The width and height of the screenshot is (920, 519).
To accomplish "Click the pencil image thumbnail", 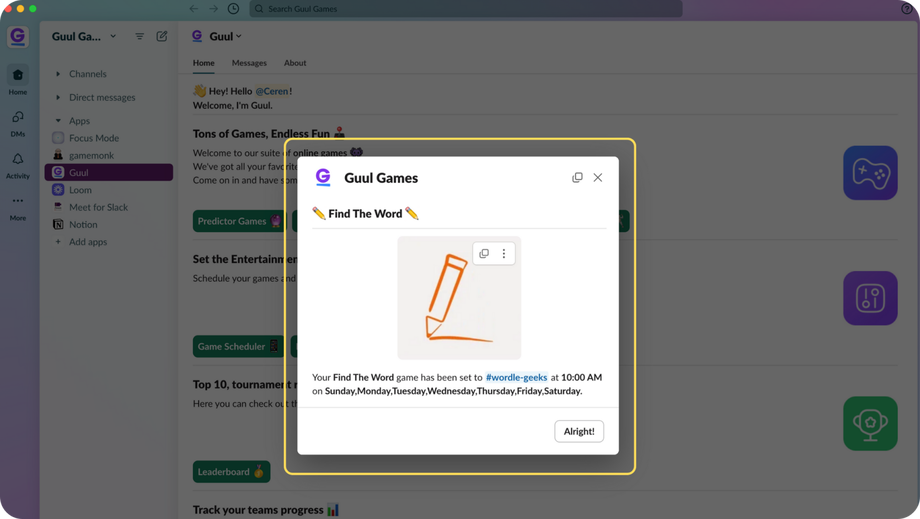I will [x=459, y=298].
